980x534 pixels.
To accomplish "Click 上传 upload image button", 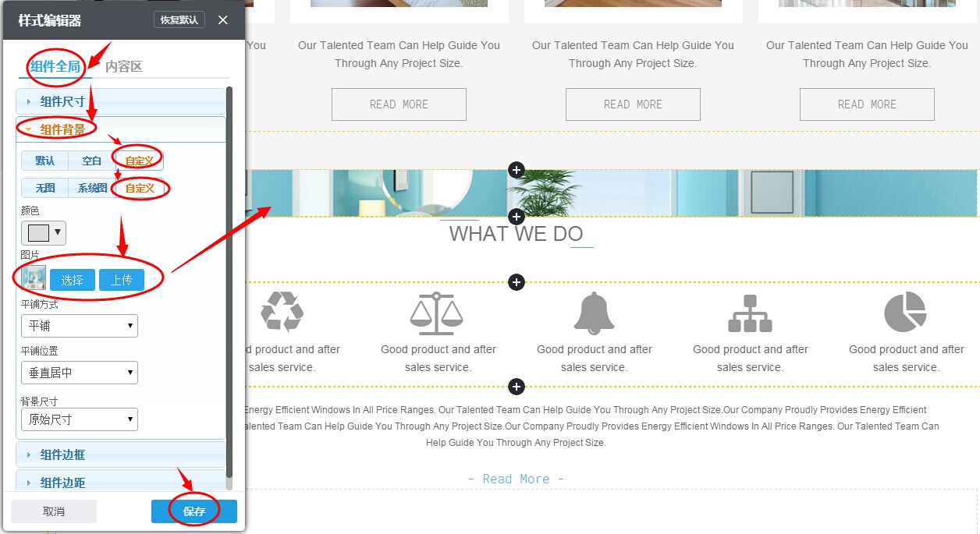I will click(122, 280).
